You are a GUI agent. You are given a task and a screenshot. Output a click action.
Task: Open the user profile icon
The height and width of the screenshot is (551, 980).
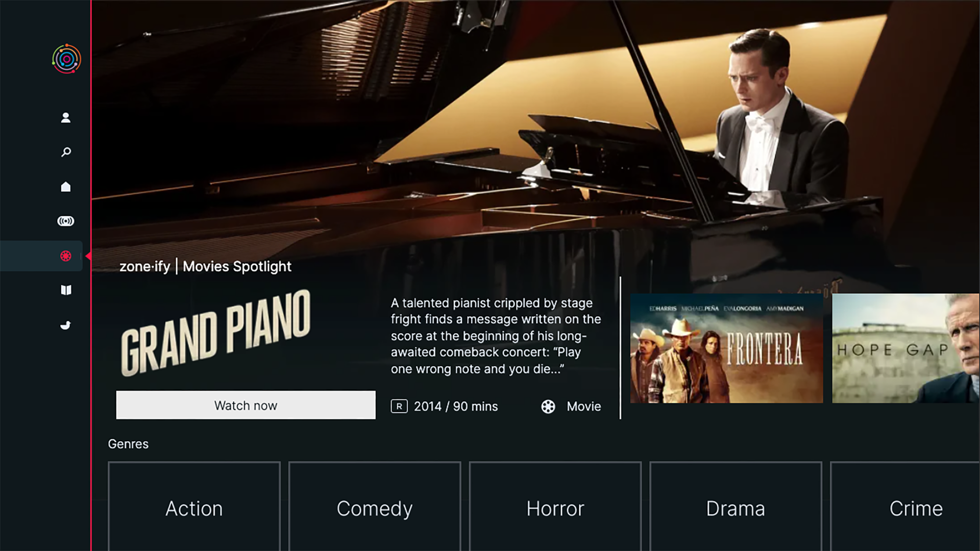(66, 118)
